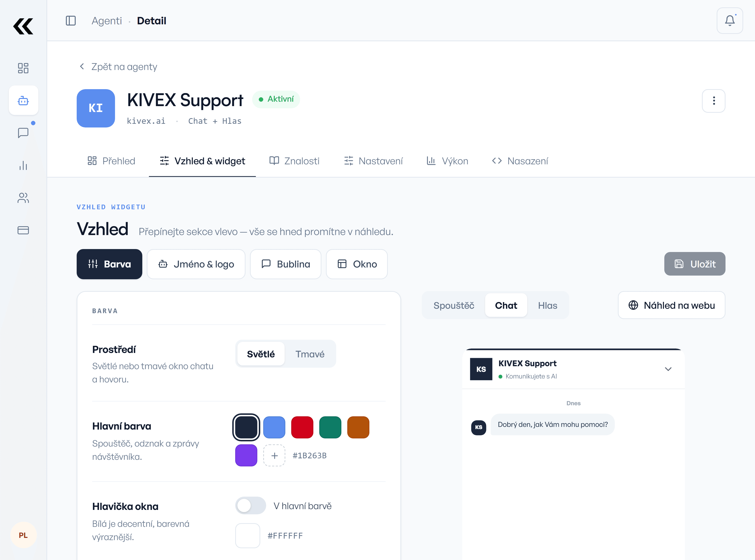Select the Barva section button
This screenshot has width=755, height=560.
pyautogui.click(x=109, y=264)
